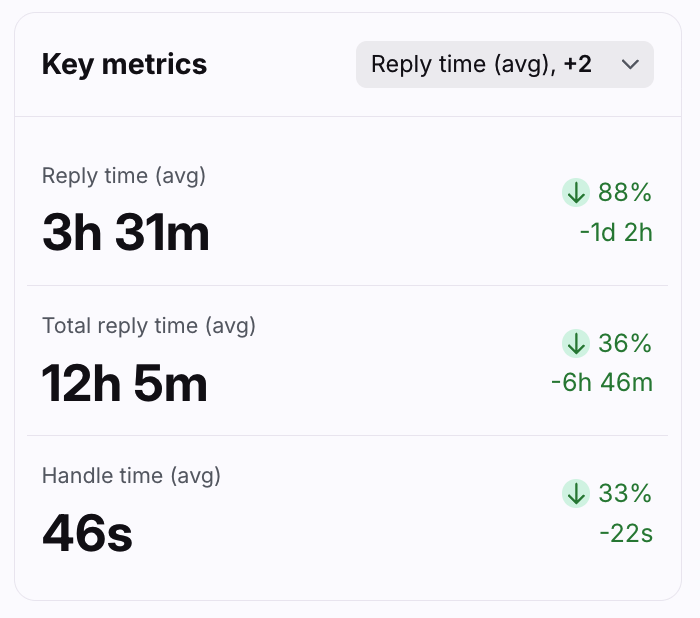Viewport: 700px width, 618px height.
Task: Click the 33% change percentage
Action: (625, 493)
